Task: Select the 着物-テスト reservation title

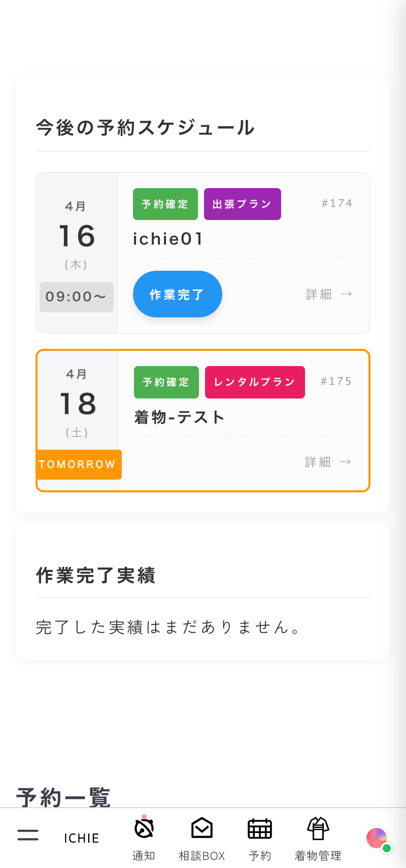Action: tap(179, 417)
